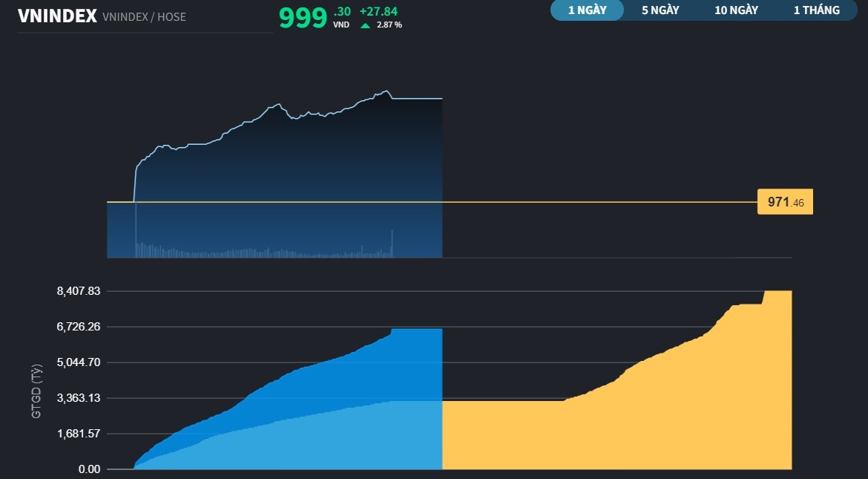Click the green up-triangle change icon
This screenshot has width=868, height=479.
click(x=365, y=25)
